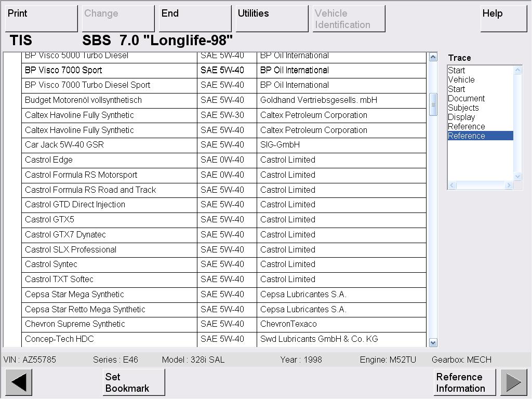Click Castrol SLX Professional cell

tap(109, 249)
